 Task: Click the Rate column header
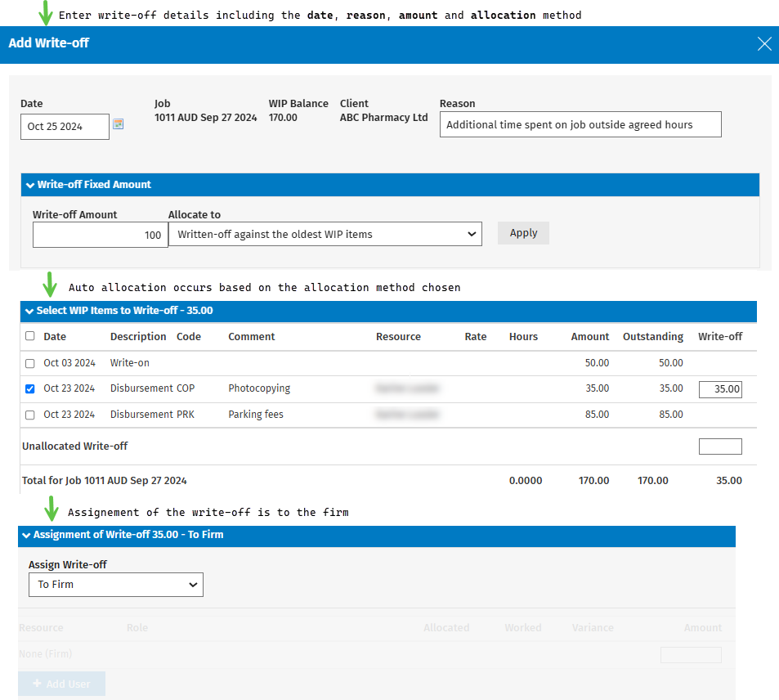coord(476,337)
